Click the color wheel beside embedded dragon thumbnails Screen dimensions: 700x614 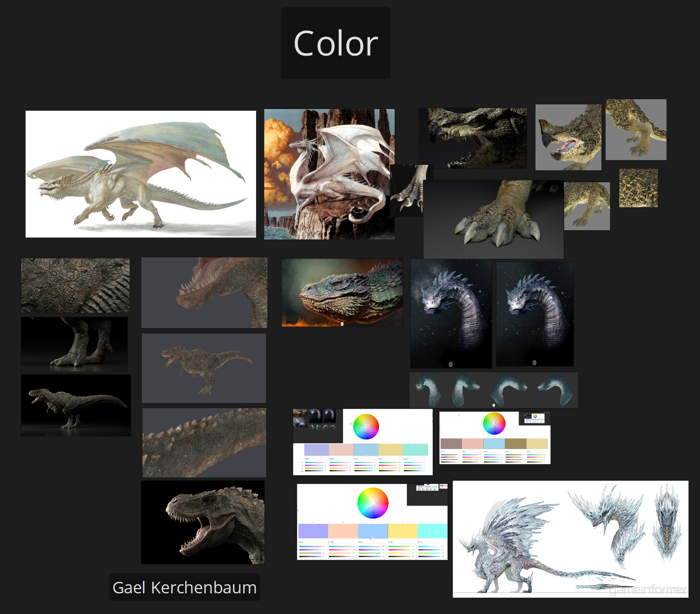(366, 426)
